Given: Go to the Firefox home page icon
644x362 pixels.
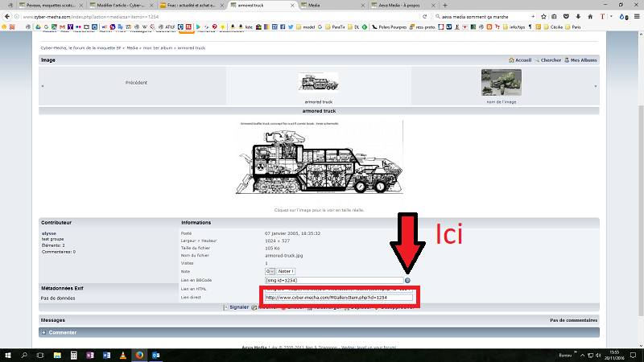Looking at the screenshot, I should click(x=590, y=16).
